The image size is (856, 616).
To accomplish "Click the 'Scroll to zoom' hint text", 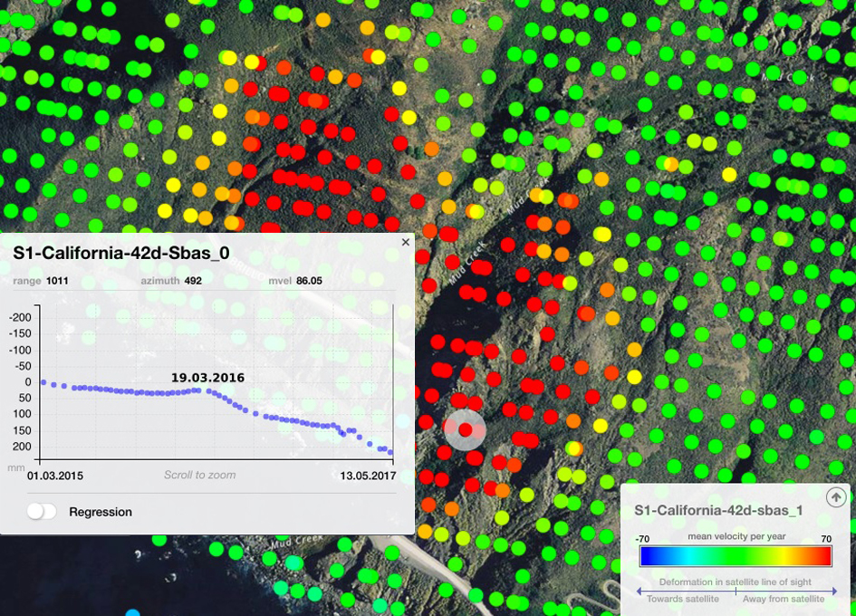I will 200,475.
